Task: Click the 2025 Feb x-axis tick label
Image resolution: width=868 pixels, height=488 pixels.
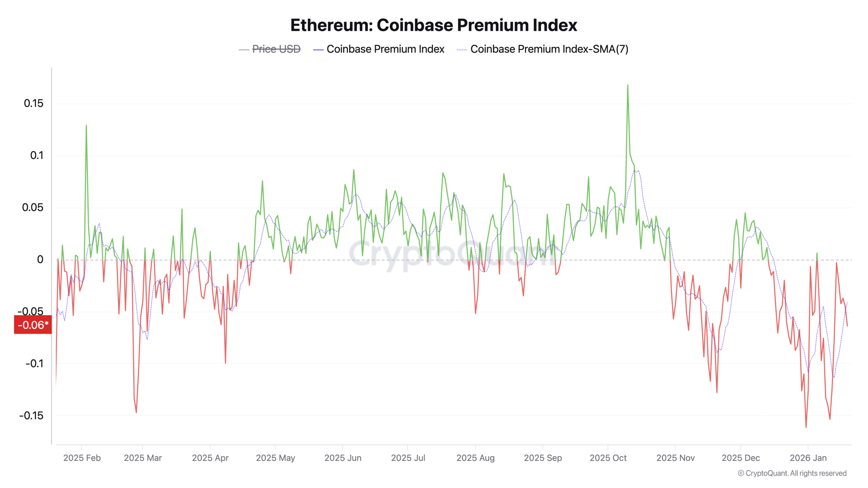Action: pyautogui.click(x=82, y=458)
